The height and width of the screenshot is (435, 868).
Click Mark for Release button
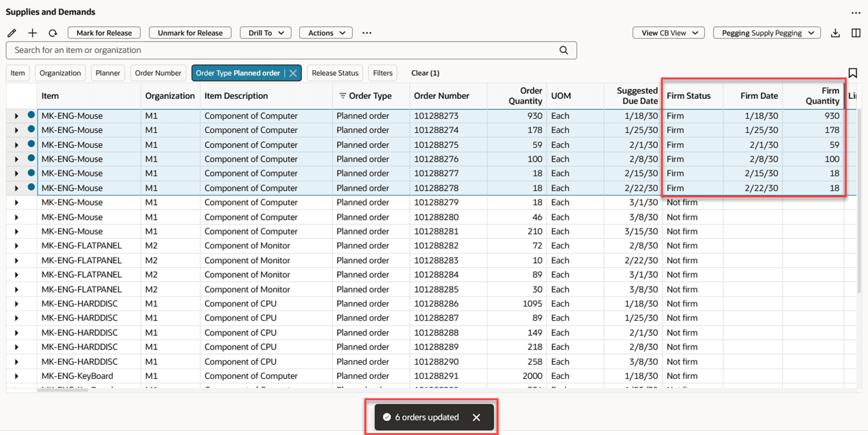[x=104, y=33]
